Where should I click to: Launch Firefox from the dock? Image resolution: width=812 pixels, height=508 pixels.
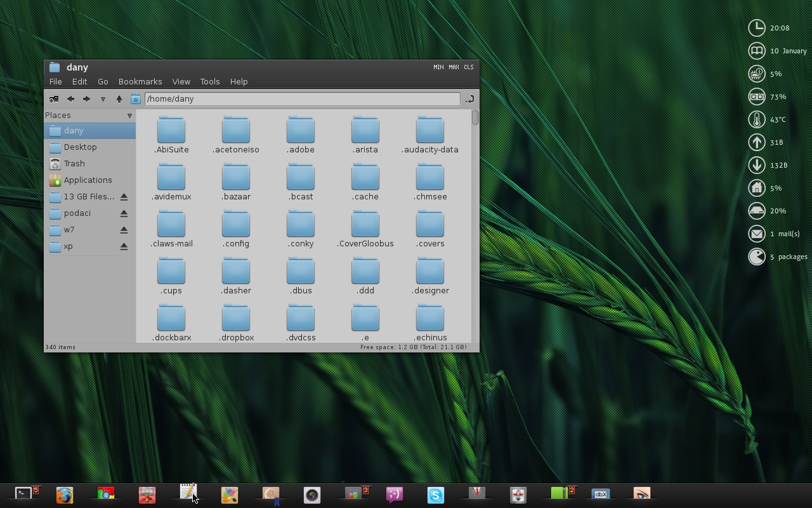point(65,495)
